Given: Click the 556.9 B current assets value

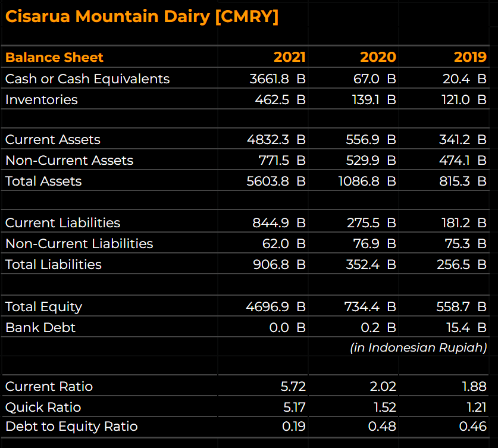Looking at the screenshot, I should click(371, 140).
